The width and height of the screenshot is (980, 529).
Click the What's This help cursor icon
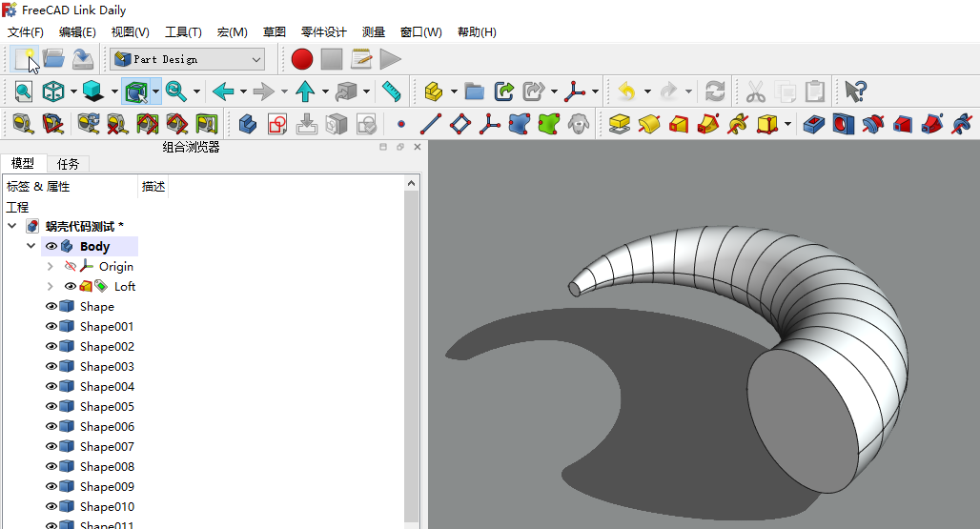click(x=855, y=92)
